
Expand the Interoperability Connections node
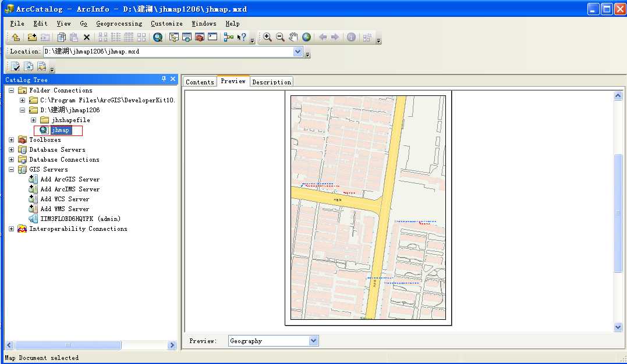tap(12, 229)
